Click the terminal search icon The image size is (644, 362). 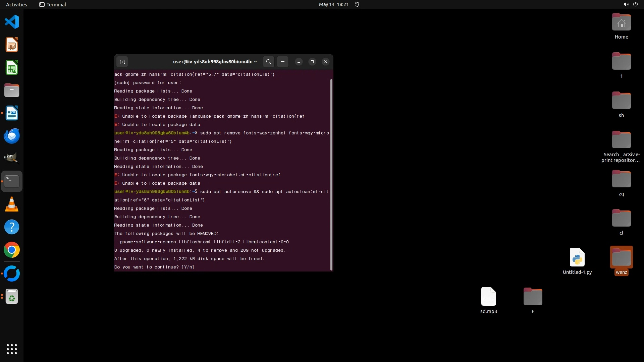(x=268, y=62)
